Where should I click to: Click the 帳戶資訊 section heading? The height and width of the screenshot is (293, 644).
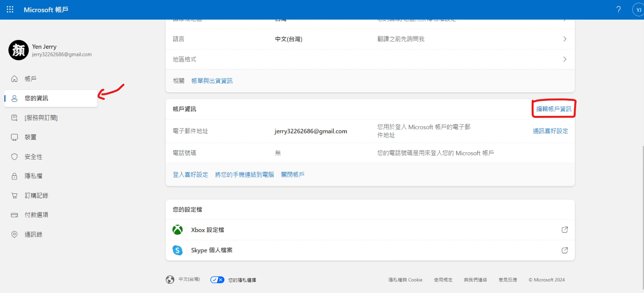point(184,109)
